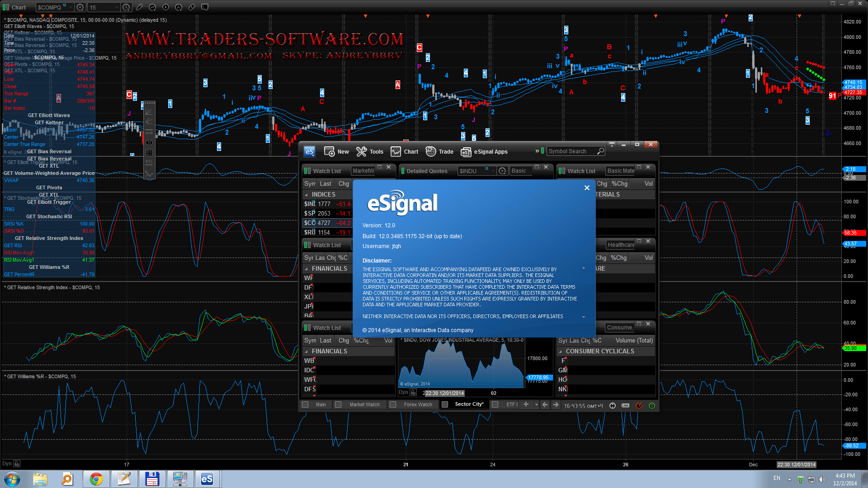Click add new page plus button

(526, 404)
